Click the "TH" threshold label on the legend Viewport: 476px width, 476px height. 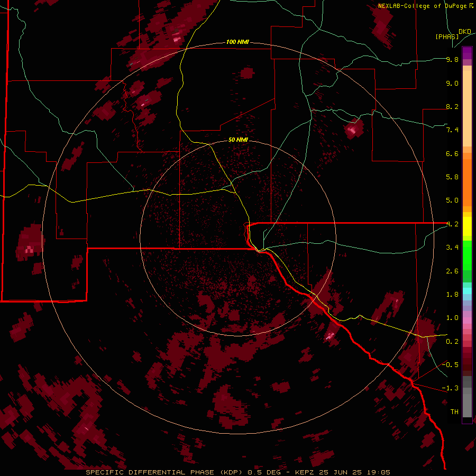[454, 411]
